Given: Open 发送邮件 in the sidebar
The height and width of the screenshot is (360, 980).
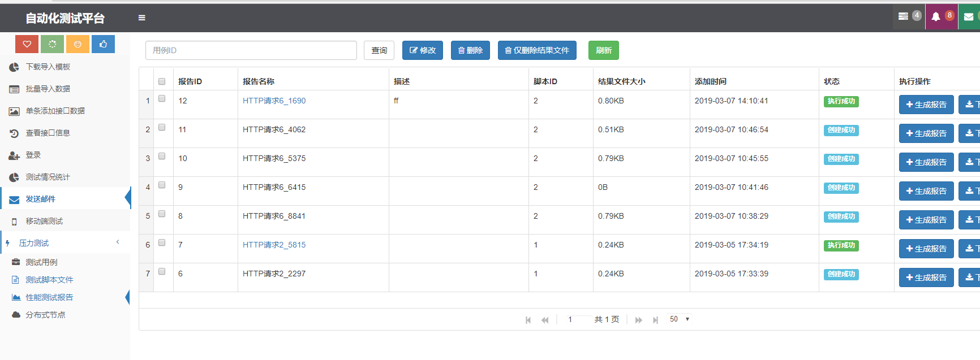Looking at the screenshot, I should tap(41, 199).
